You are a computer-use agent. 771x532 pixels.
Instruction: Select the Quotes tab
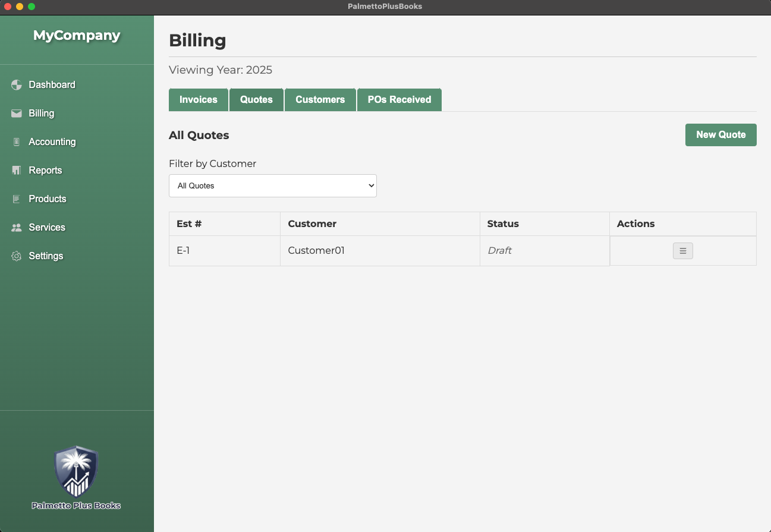coord(256,100)
